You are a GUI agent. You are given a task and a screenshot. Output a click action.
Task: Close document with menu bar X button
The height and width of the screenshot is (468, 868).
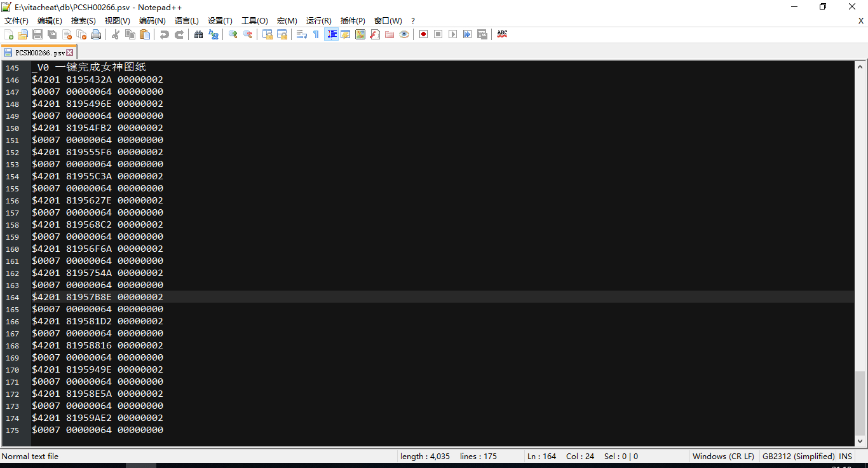point(861,21)
